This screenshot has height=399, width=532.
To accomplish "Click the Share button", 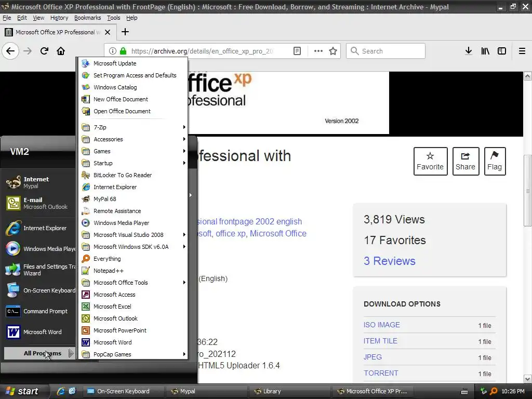I will pyautogui.click(x=465, y=161).
